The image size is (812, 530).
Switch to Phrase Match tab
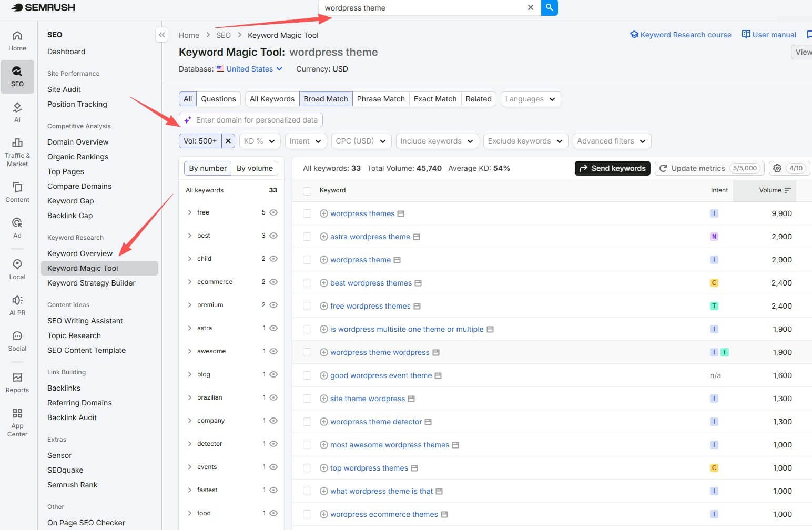click(x=381, y=99)
